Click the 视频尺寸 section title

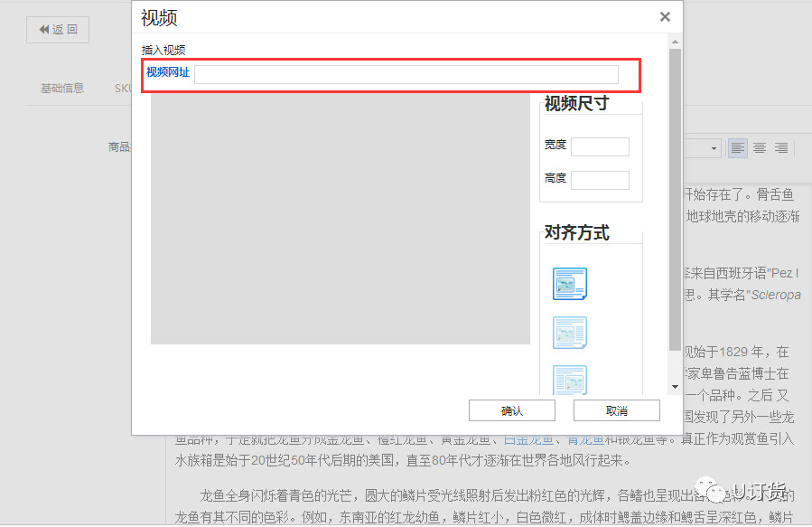(576, 103)
